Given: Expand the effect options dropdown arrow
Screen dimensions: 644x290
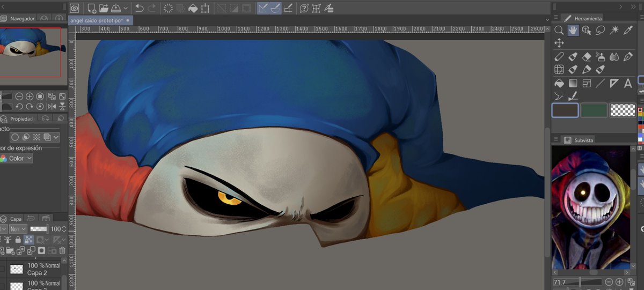Looking at the screenshot, I should coord(56,137).
